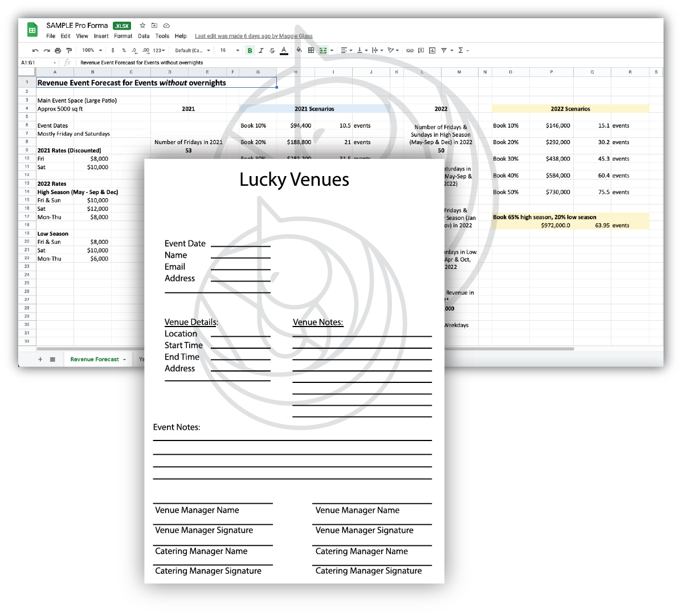Toggle italic formatting
Image resolution: width=682 pixels, height=616 pixels.
tap(261, 51)
